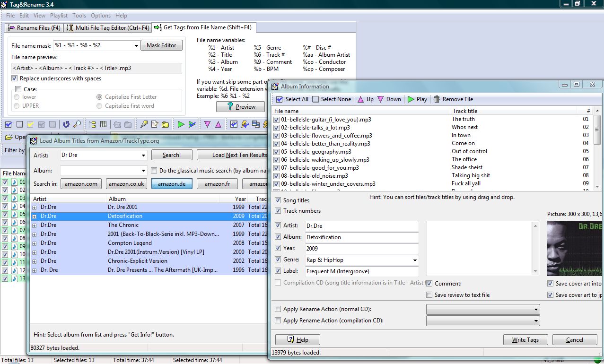Expand the Compton Legend album row
The image size is (604, 364).
(x=34, y=243)
